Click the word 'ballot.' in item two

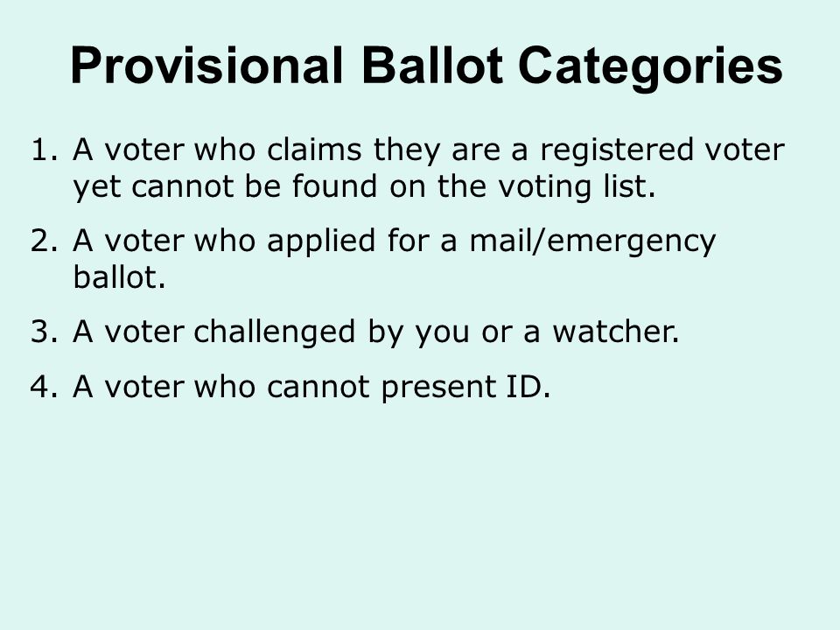pos(119,277)
